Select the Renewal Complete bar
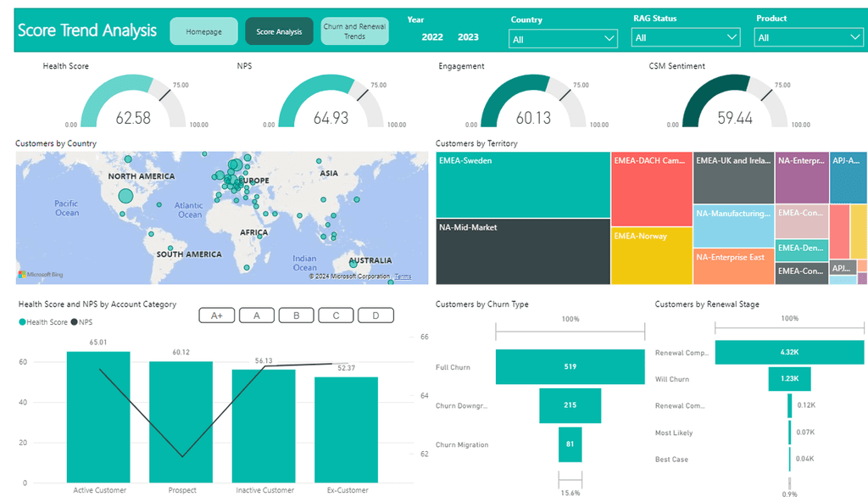Screen dimensions: 868x502 pos(788,352)
